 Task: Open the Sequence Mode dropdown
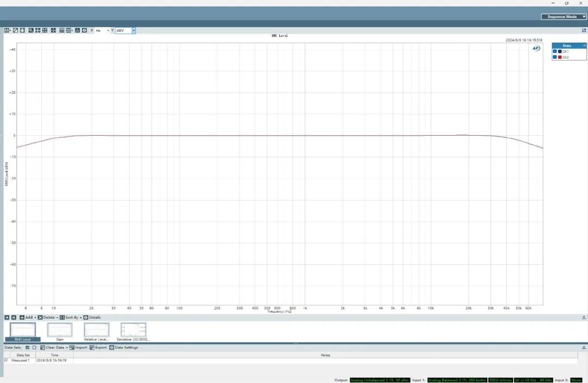click(563, 16)
